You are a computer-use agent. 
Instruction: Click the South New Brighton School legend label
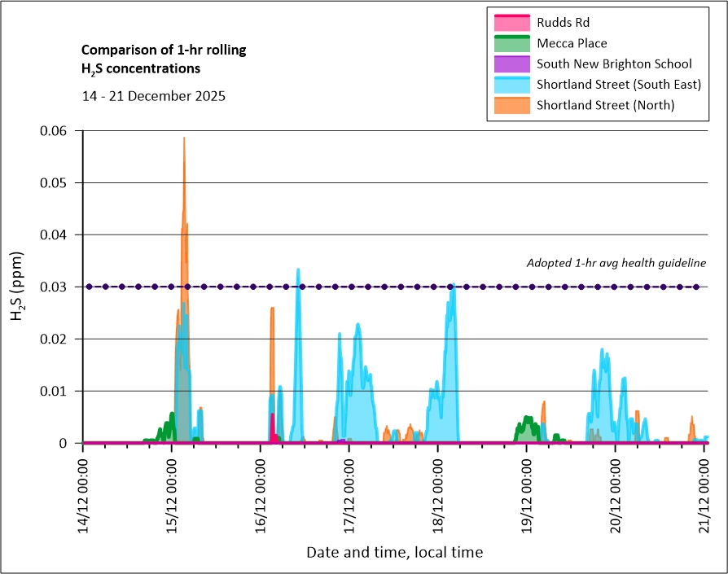click(x=614, y=64)
